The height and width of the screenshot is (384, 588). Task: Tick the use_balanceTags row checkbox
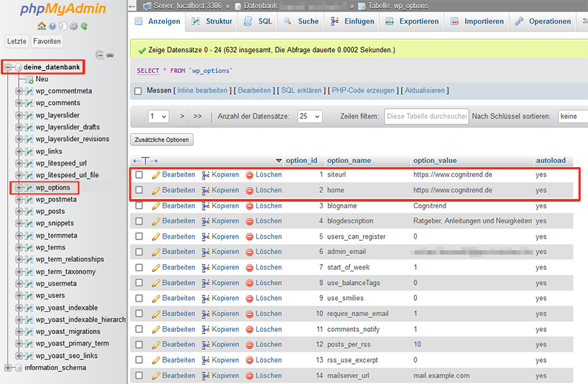139,282
